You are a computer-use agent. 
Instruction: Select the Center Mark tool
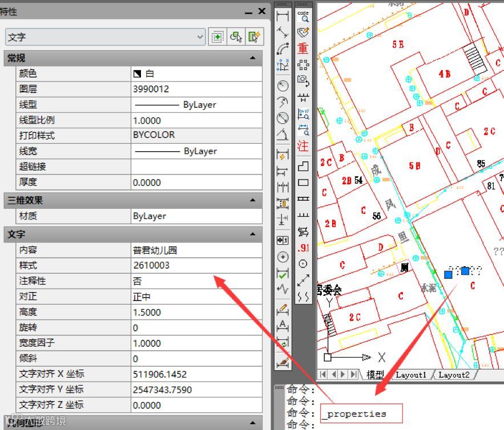pyautogui.click(x=283, y=257)
